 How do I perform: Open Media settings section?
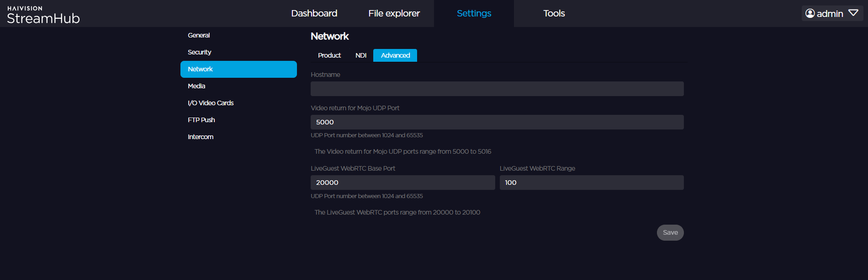coord(196,86)
